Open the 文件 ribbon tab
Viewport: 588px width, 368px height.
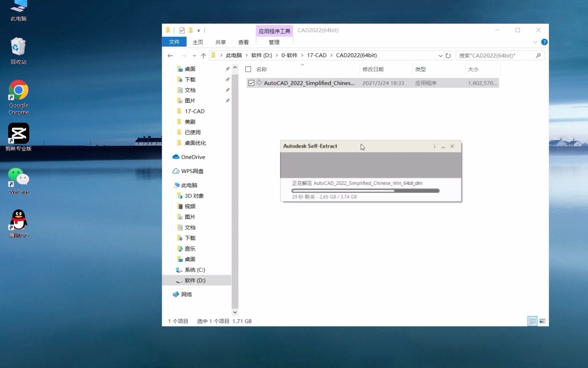(x=174, y=42)
